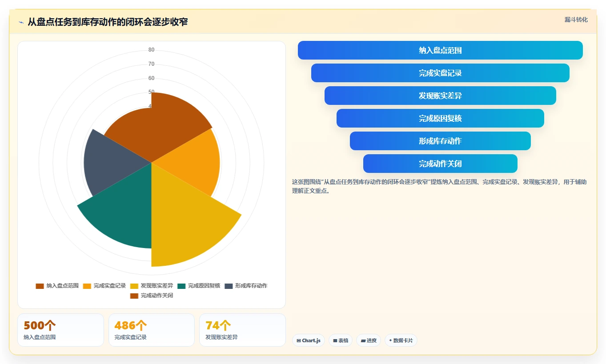
Task: Choose the 完成动作关闭 funnel bar
Action: pos(440,164)
